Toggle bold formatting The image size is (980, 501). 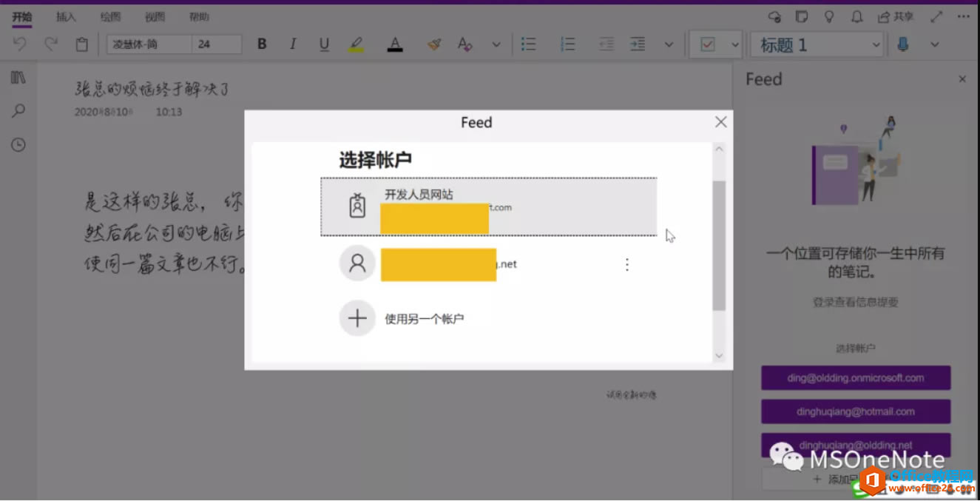[261, 44]
